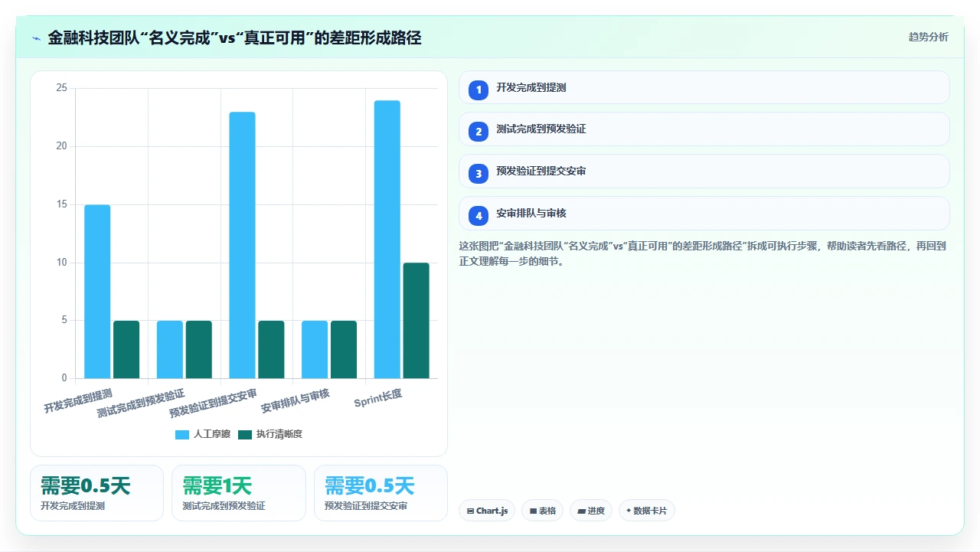Click the 执行清晰度 bar for 开发完成到提测
980x552 pixels.
tap(126, 349)
